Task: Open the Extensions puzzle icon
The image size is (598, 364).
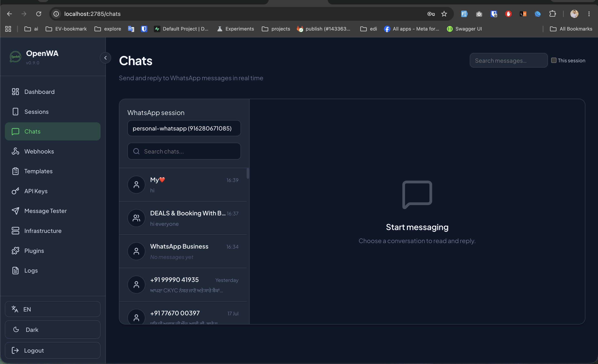Action: pos(552,14)
